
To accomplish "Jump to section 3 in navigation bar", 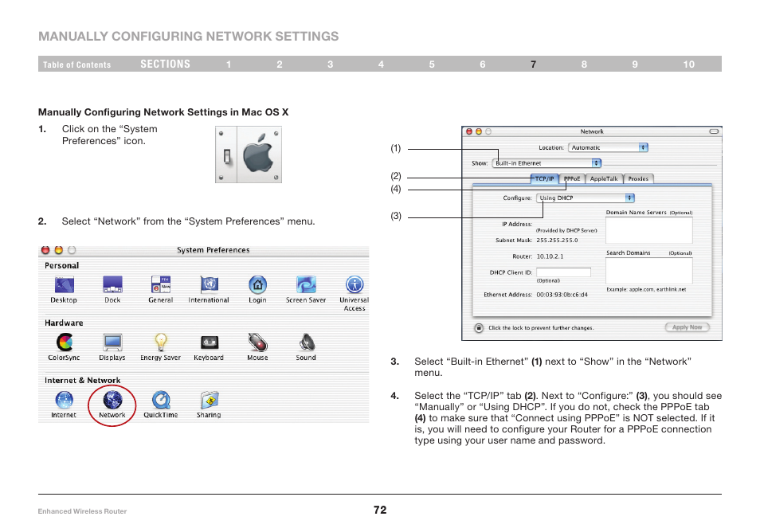I will click(x=331, y=65).
